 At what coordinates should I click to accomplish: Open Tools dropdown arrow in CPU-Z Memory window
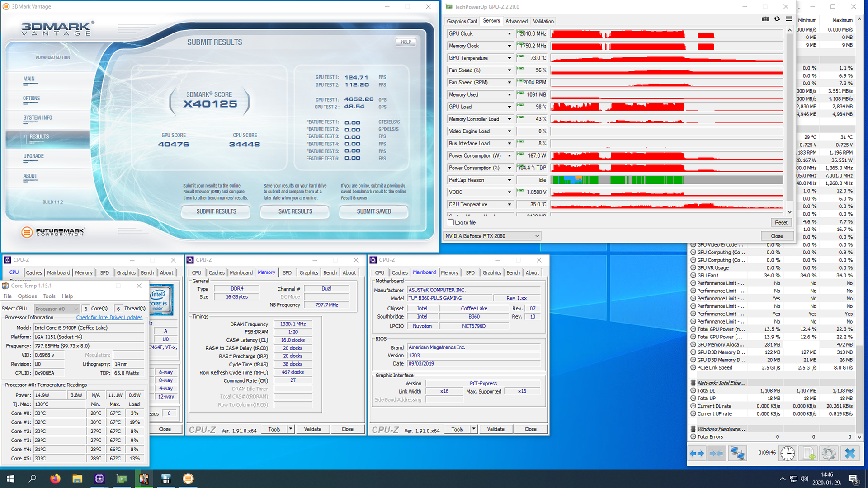[x=291, y=429]
